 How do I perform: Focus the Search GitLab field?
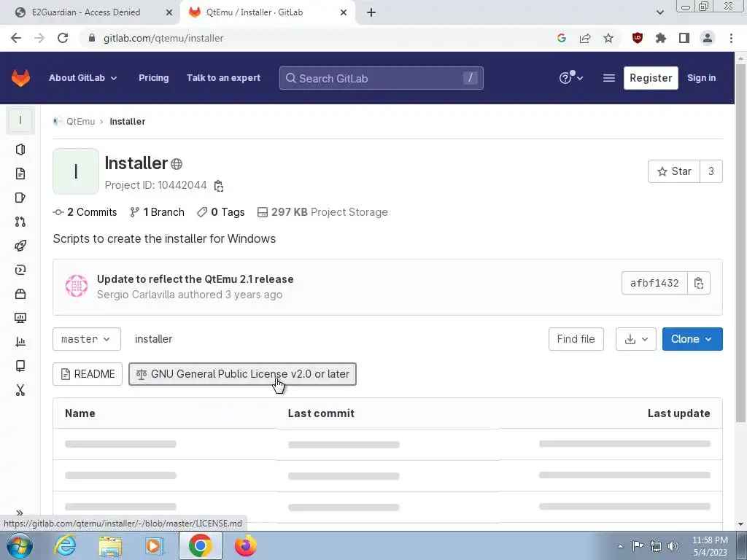381,78
